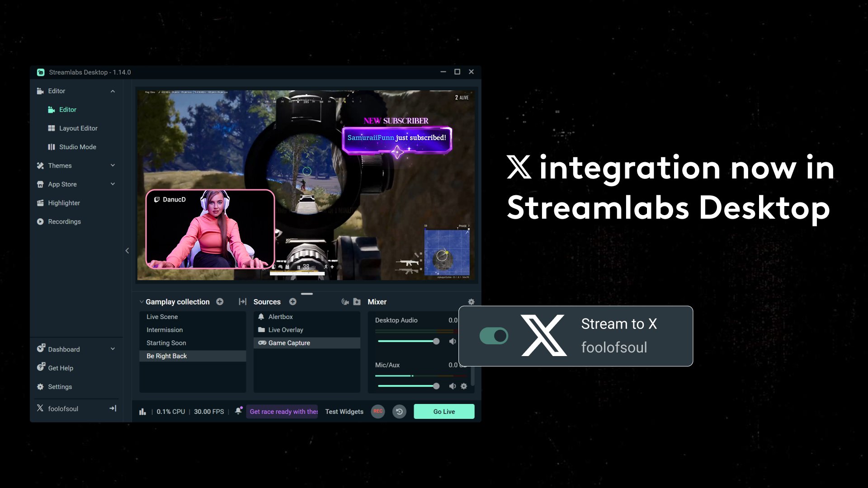
Task: Click the notification bell icon
Action: [x=238, y=411]
